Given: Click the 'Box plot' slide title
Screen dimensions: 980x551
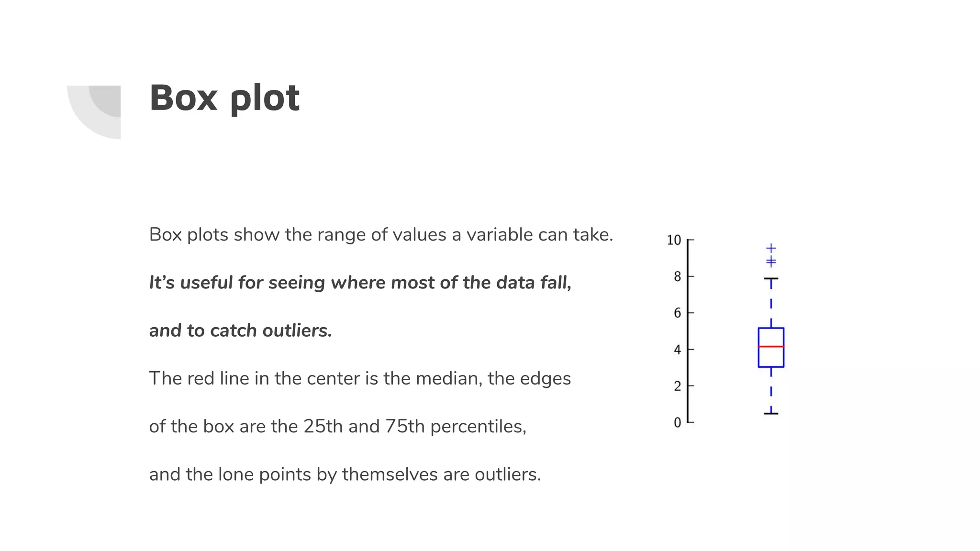Looking at the screenshot, I should pos(224,99).
